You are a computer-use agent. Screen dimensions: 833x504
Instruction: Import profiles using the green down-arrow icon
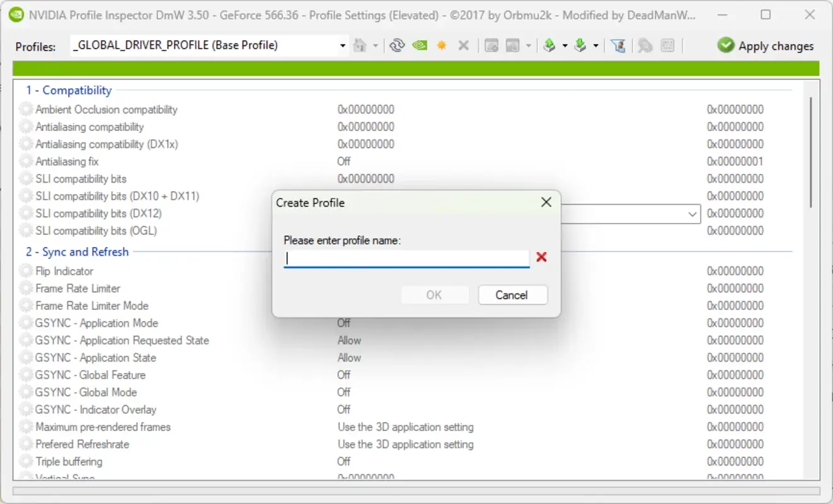(x=580, y=46)
